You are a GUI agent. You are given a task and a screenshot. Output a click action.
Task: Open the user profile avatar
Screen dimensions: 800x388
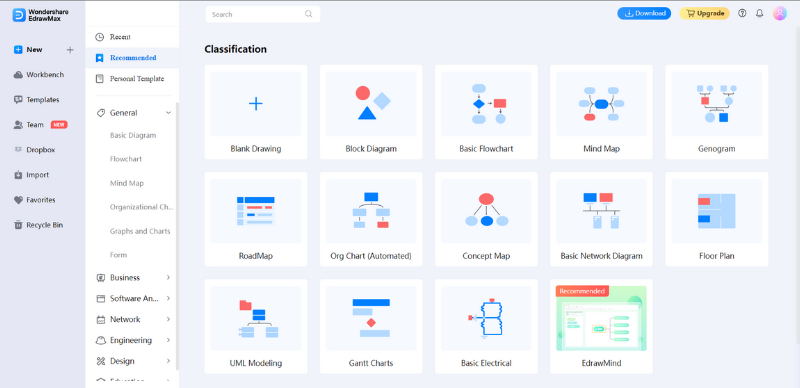tap(780, 13)
